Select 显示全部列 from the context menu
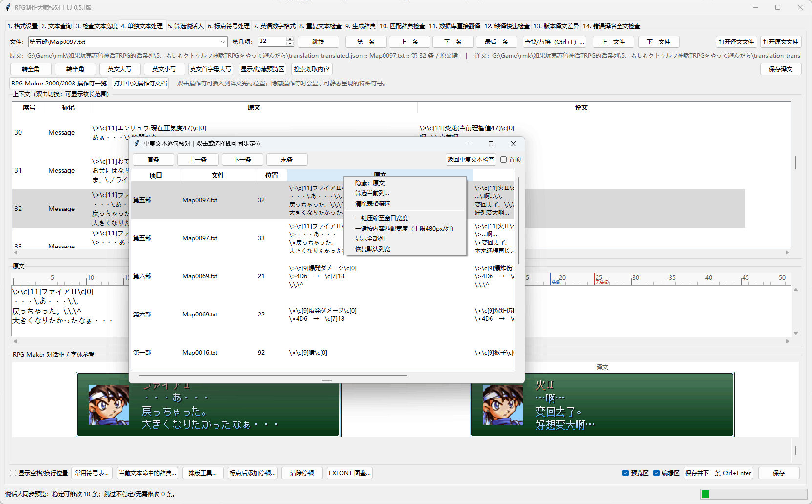 click(x=405, y=239)
